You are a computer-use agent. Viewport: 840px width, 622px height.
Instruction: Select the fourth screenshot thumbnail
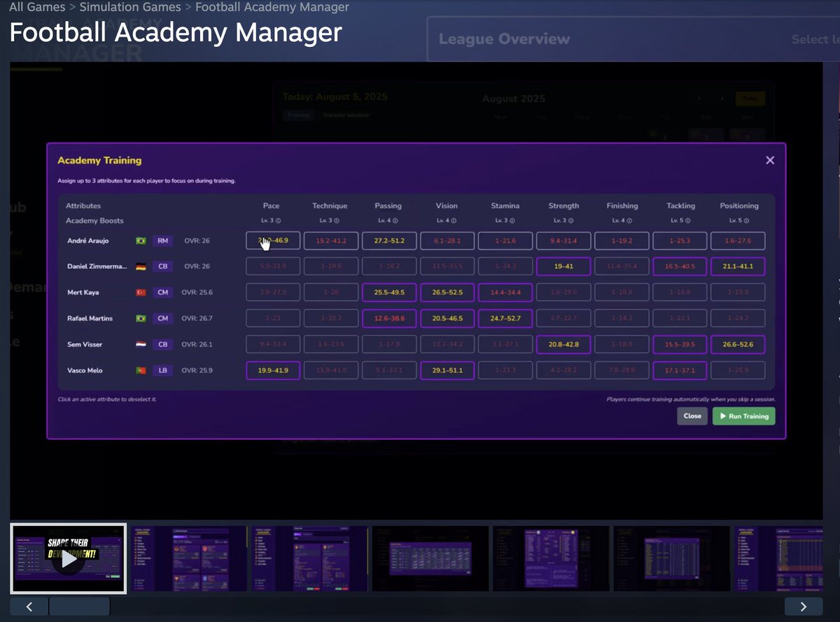point(430,559)
